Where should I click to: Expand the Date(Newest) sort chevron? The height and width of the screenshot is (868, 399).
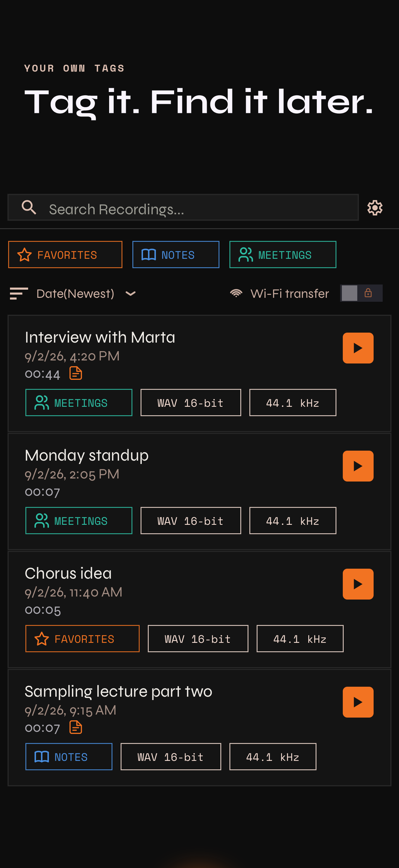coord(131,294)
